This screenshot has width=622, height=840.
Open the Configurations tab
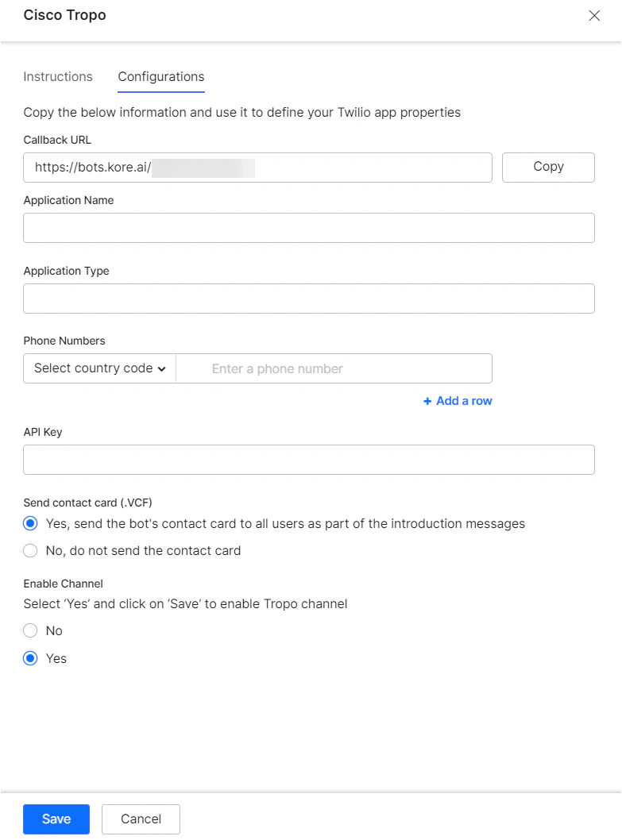coord(160,76)
